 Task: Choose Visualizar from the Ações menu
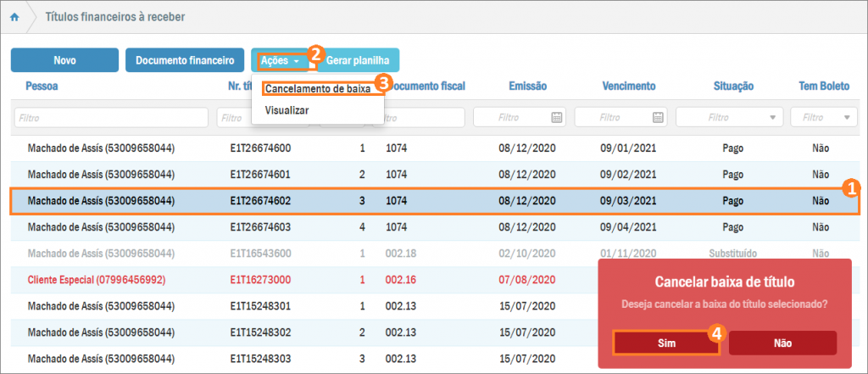[x=287, y=110]
